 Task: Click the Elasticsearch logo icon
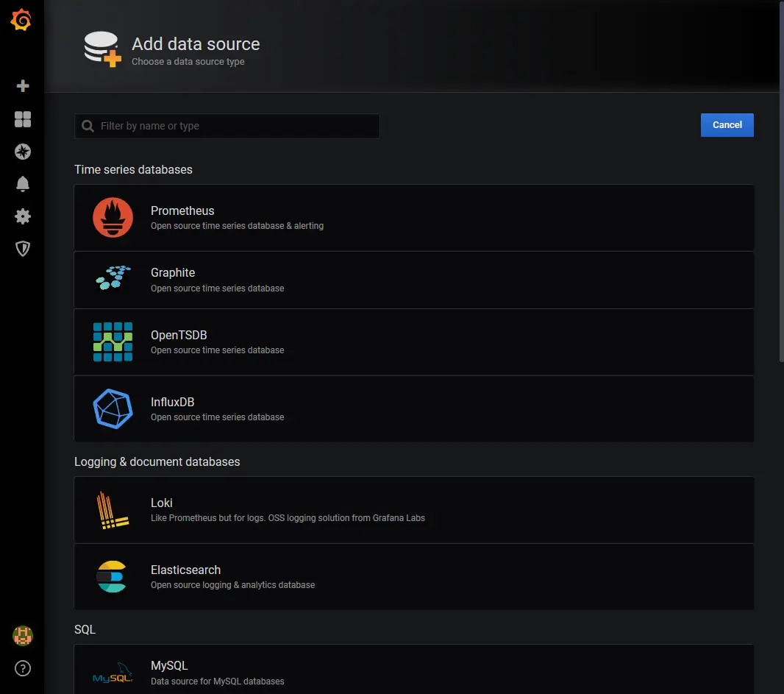coord(113,577)
